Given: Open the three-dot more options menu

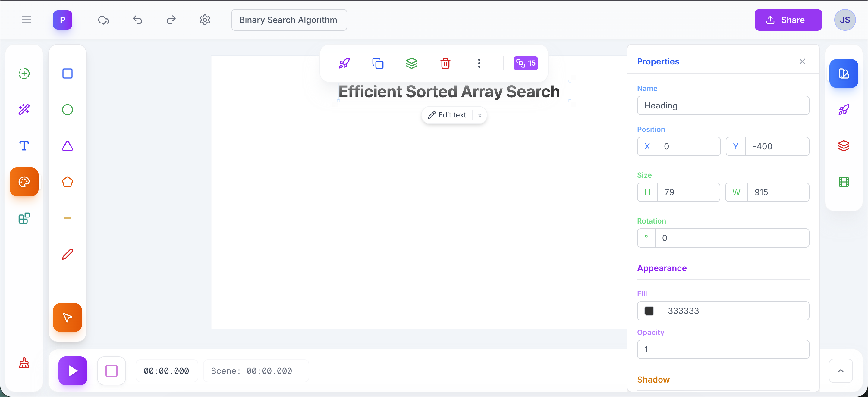Looking at the screenshot, I should pyautogui.click(x=479, y=63).
